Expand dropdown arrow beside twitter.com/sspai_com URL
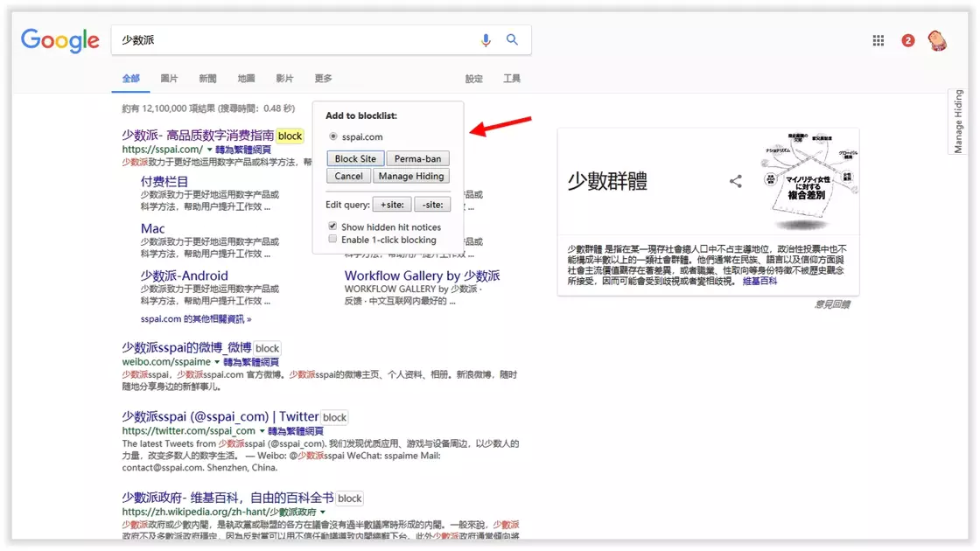 [262, 431]
